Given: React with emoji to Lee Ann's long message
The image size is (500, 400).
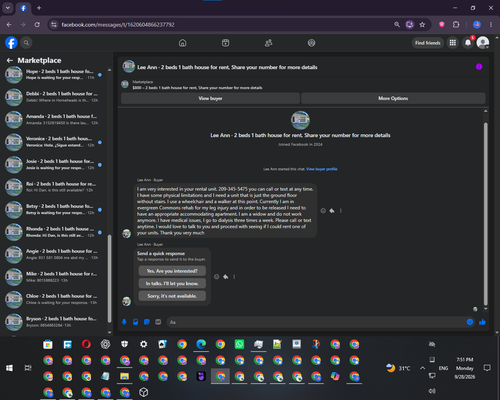Looking at the screenshot, I should 323,211.
